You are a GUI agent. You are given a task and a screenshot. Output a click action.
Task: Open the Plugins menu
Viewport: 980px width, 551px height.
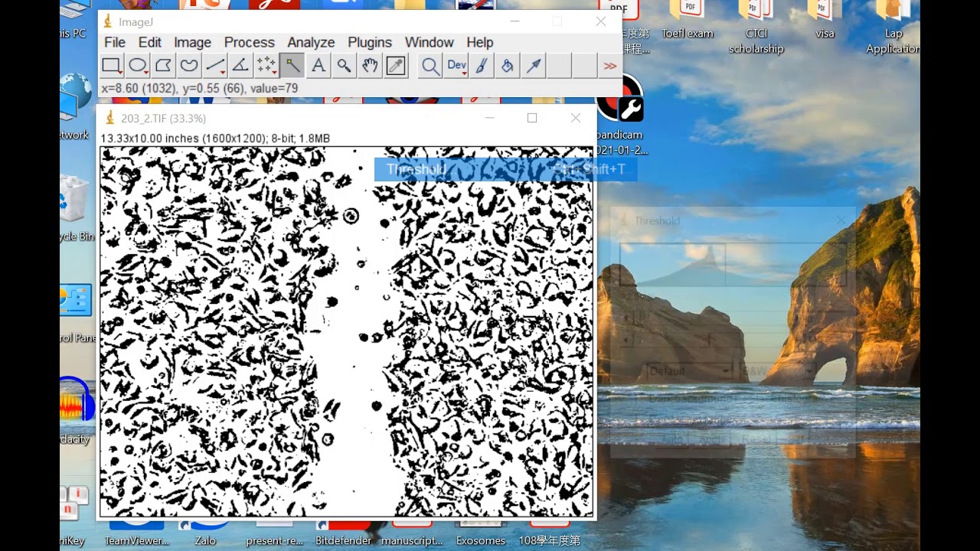[370, 42]
